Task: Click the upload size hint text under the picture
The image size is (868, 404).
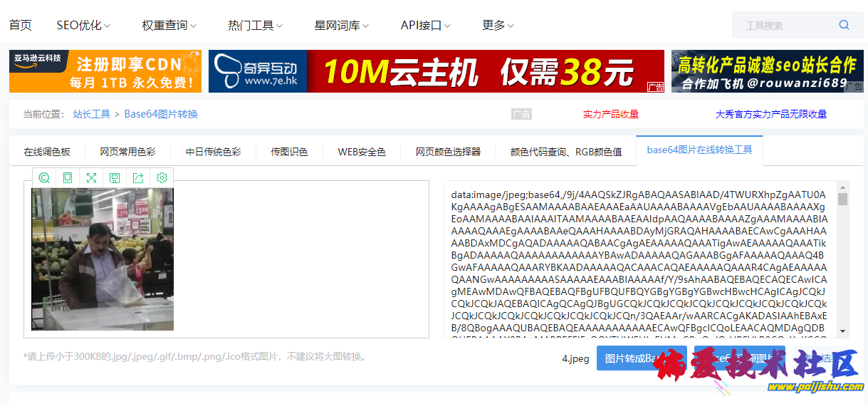Action: tap(196, 356)
